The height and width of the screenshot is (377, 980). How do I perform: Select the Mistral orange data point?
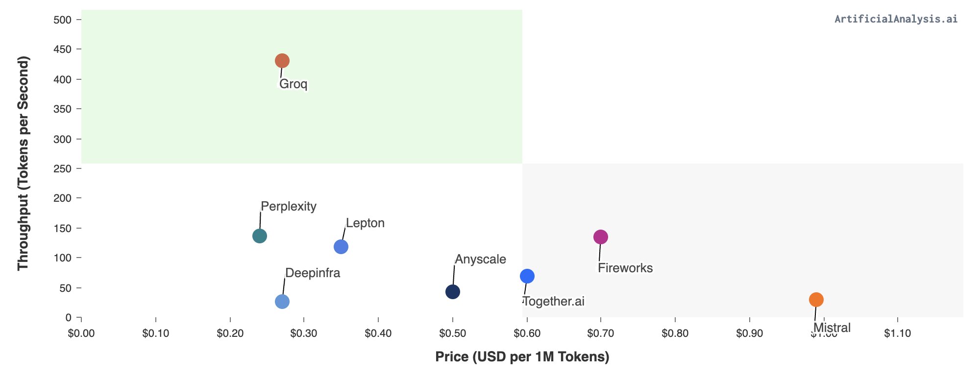coord(816,300)
